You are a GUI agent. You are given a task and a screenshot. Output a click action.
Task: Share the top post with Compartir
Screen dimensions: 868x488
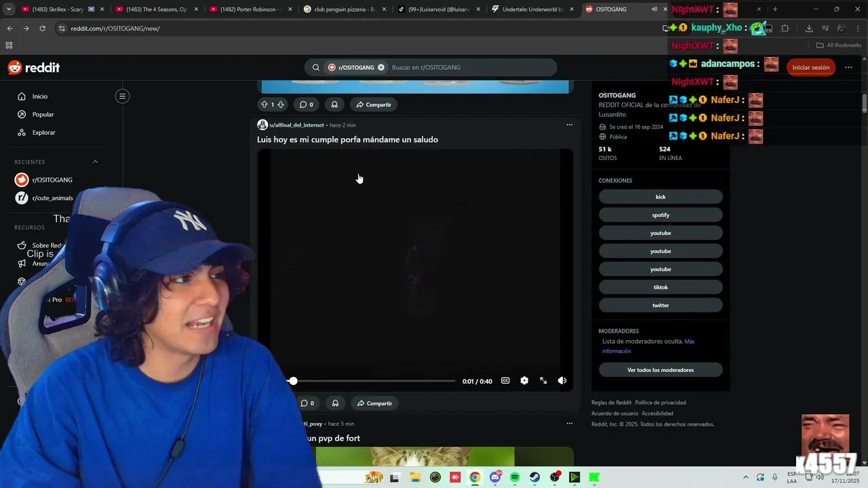pyautogui.click(x=374, y=104)
